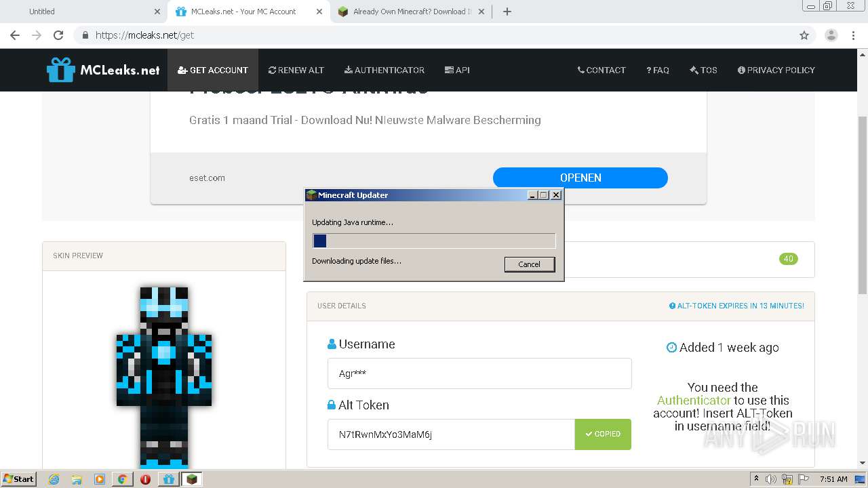868x488 pixels.
Task: Click the Skin Preview panel header
Action: pos(164,256)
